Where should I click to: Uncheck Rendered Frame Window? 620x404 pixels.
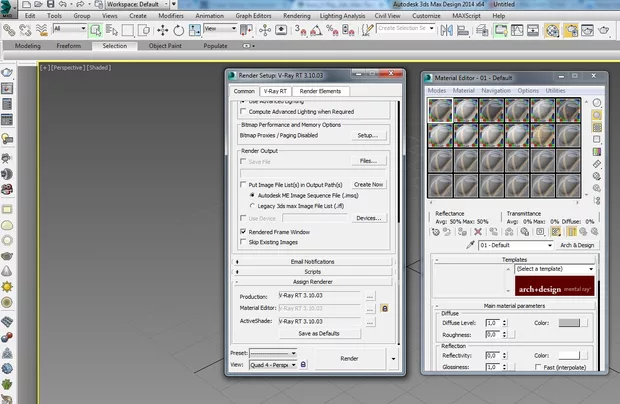243,231
